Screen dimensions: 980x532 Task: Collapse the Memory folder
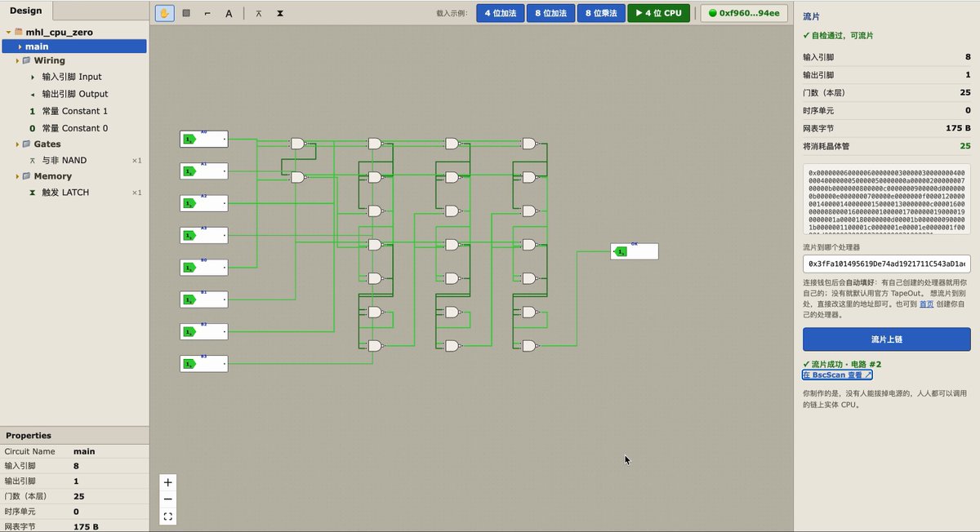pos(16,176)
